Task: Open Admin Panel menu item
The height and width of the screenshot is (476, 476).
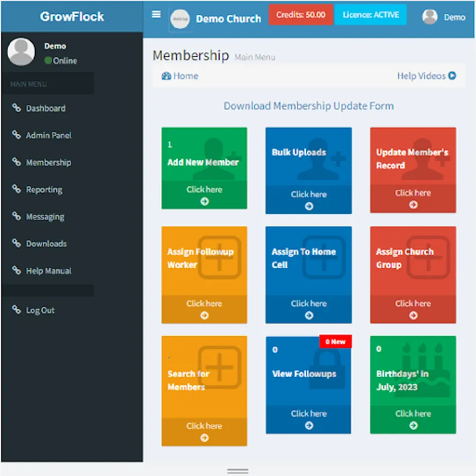Action: click(x=49, y=135)
